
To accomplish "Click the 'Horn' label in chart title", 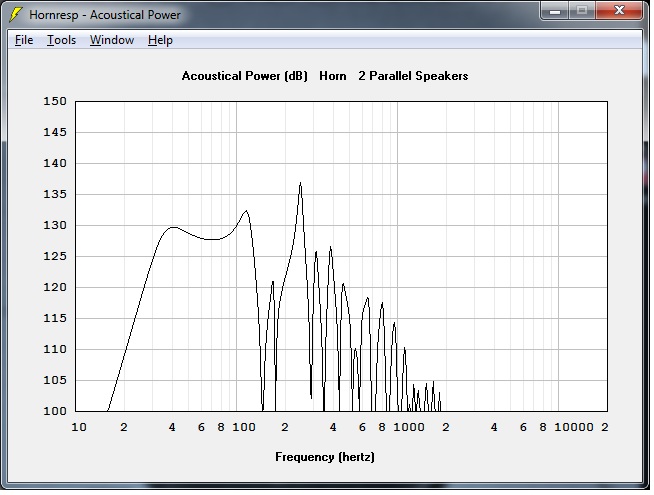I will click(333, 76).
